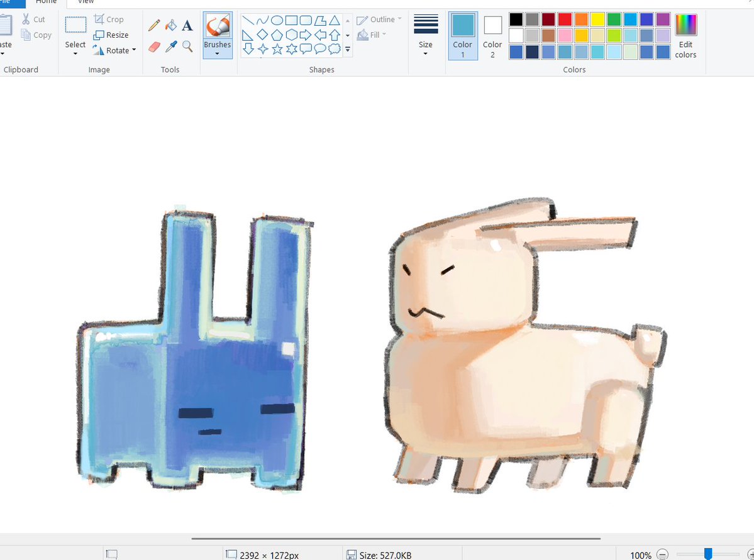754x560 pixels.
Task: Select the Triangle shape
Action: 335,20
